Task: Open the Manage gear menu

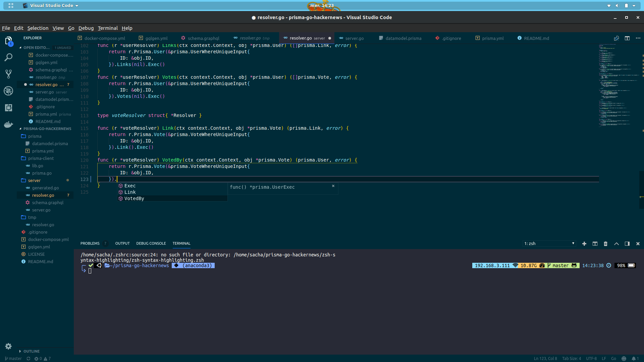Action: pyautogui.click(x=9, y=346)
